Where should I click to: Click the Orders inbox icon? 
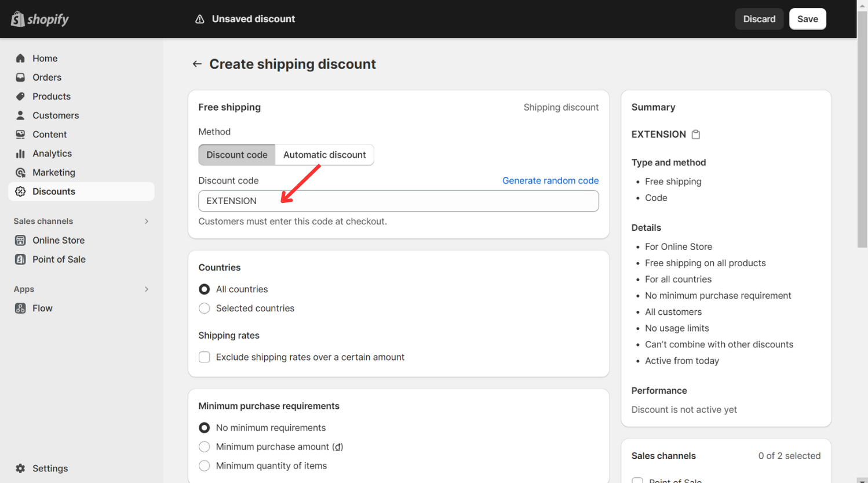tap(20, 77)
